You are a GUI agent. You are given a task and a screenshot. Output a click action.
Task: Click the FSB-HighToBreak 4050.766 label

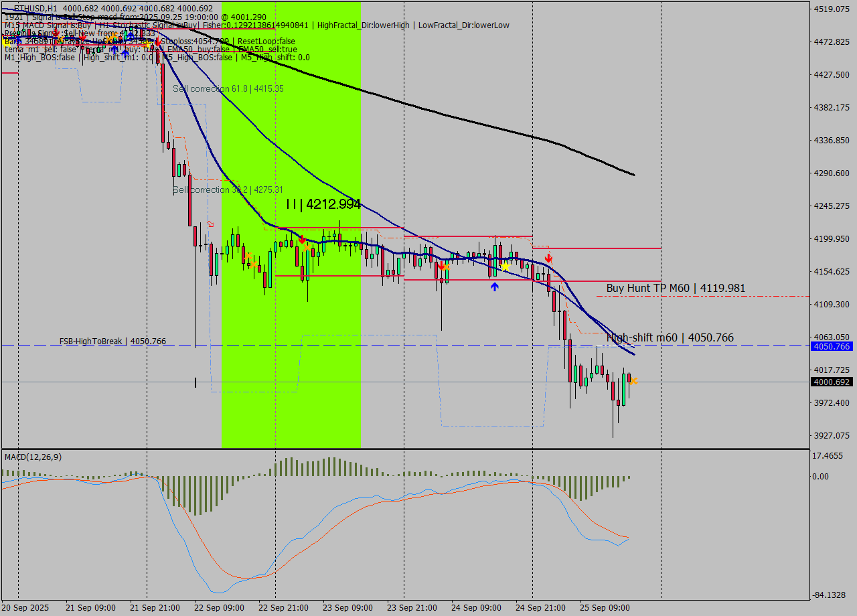(112, 341)
